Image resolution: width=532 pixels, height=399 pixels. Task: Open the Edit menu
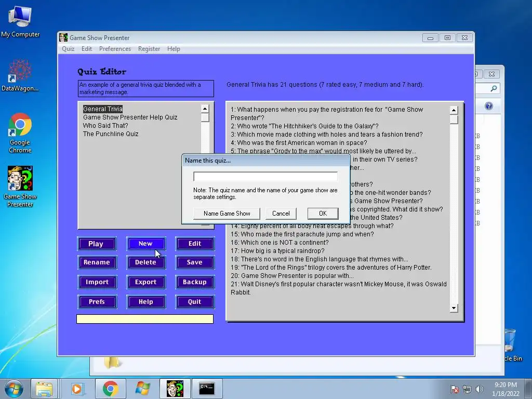[87, 49]
